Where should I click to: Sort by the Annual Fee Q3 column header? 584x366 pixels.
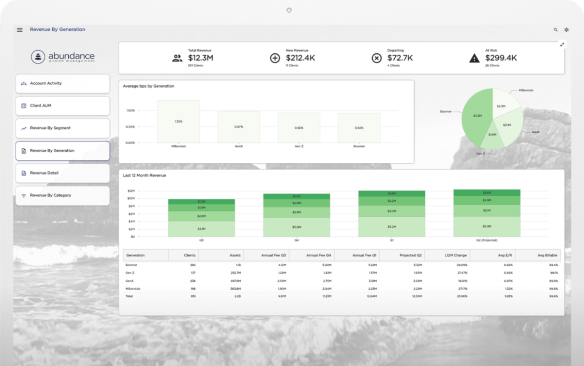266,255
